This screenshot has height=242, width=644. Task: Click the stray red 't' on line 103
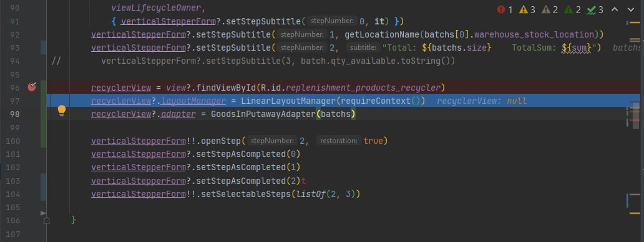(x=303, y=181)
